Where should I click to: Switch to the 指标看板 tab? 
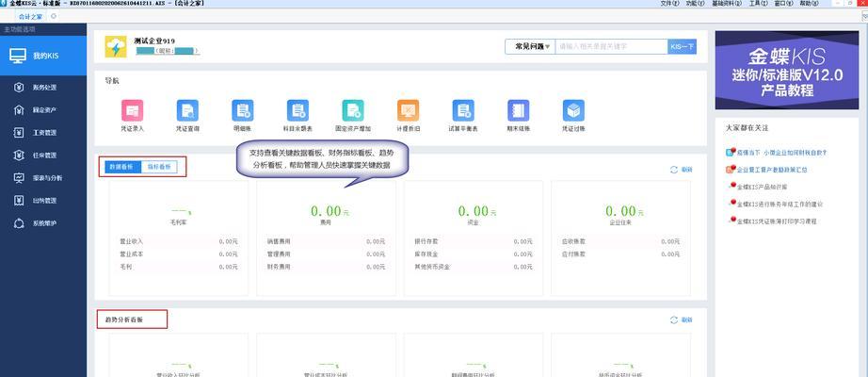click(x=159, y=167)
